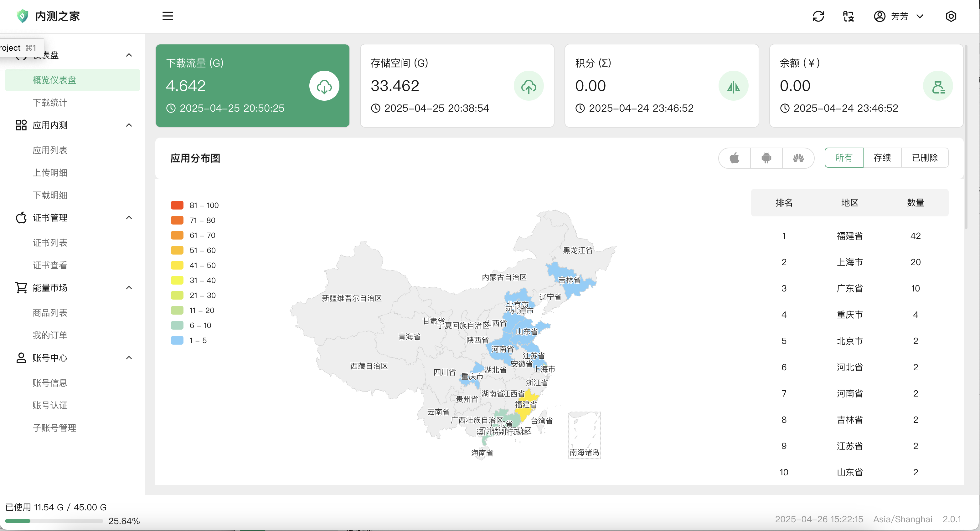This screenshot has width=980, height=531.
Task: Click the 81 – 100 legend swatch
Action: pyautogui.click(x=177, y=205)
